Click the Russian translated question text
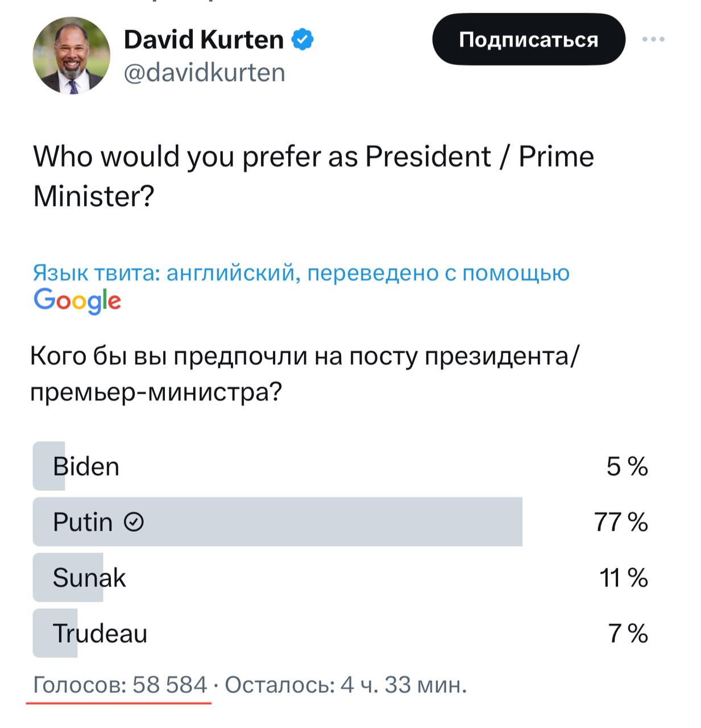Screen dimensions: 701x728 point(305,374)
